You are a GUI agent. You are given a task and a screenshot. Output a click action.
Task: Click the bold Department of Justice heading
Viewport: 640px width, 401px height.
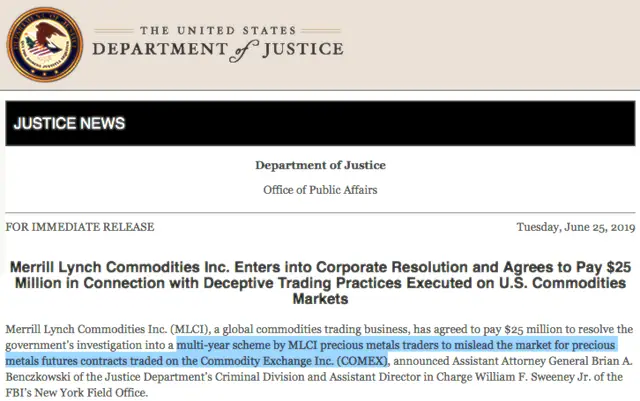[320, 165]
